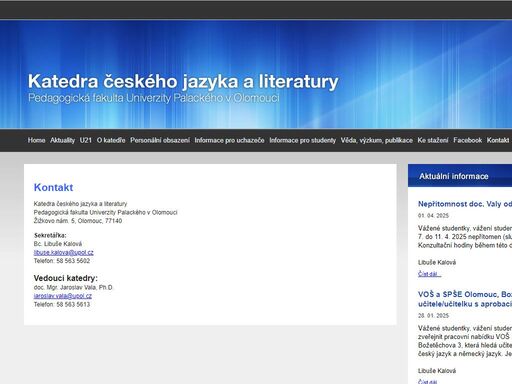Open Nepřítomnost doc. Valy news headline

[x=465, y=204]
